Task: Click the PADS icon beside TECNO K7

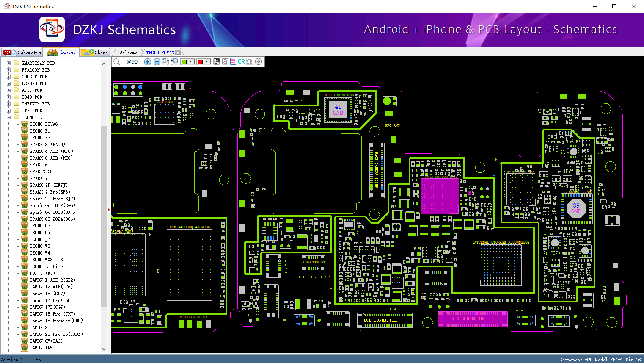Action: click(25, 138)
